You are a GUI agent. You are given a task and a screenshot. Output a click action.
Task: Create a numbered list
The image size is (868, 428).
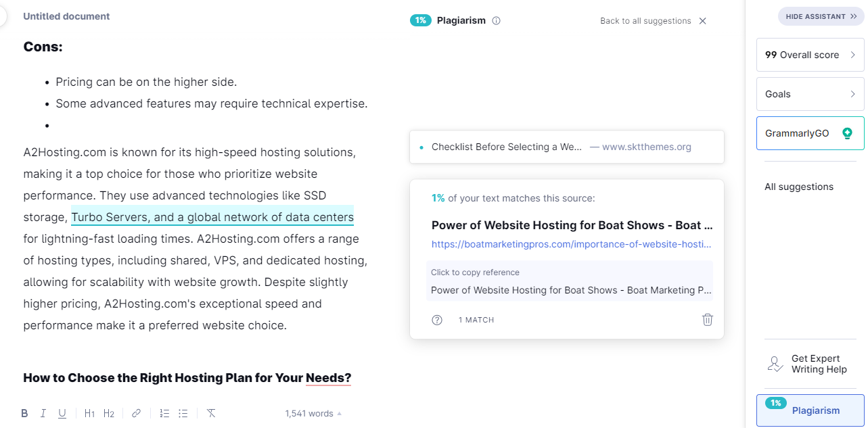coord(164,413)
